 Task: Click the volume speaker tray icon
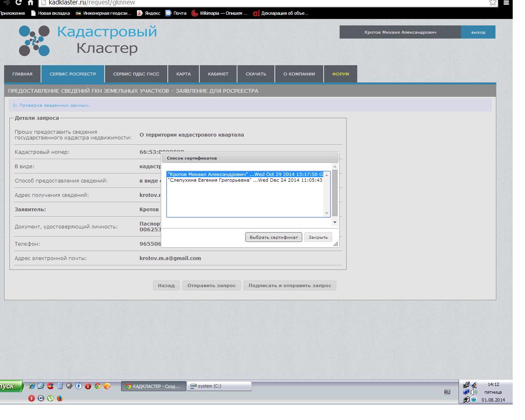point(474,392)
